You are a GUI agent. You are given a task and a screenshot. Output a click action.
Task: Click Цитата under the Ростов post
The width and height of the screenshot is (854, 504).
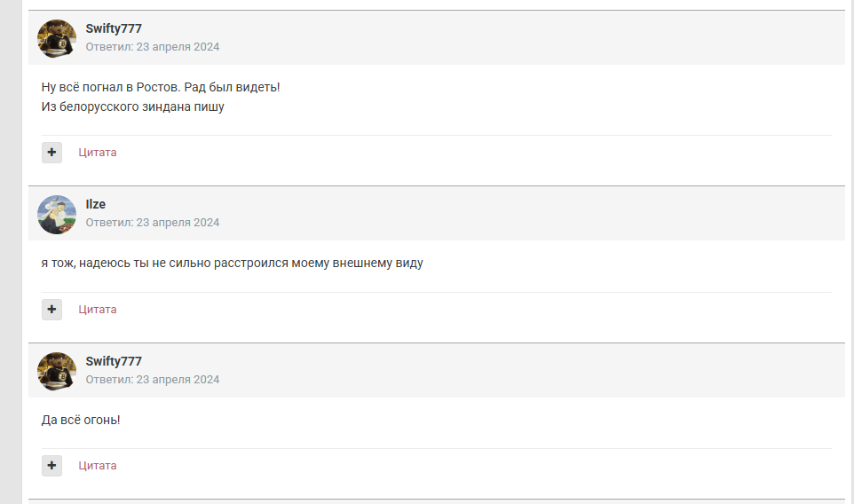98,153
